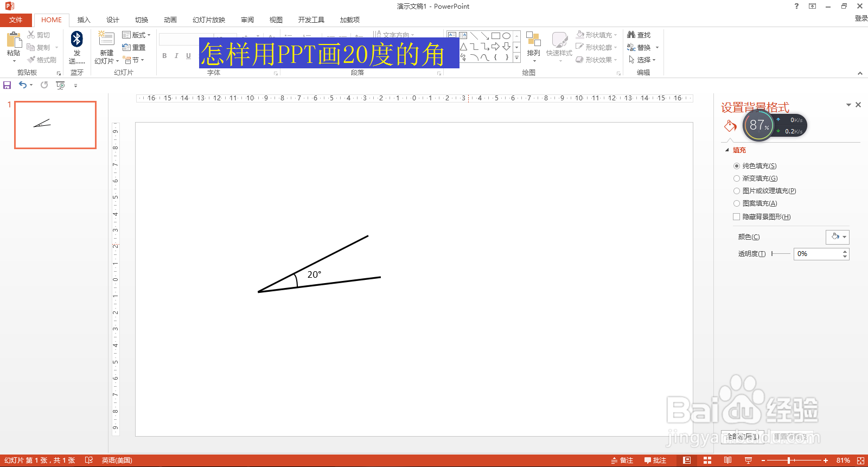
Task: Collapse the Fill (填充) section
Action: point(727,150)
